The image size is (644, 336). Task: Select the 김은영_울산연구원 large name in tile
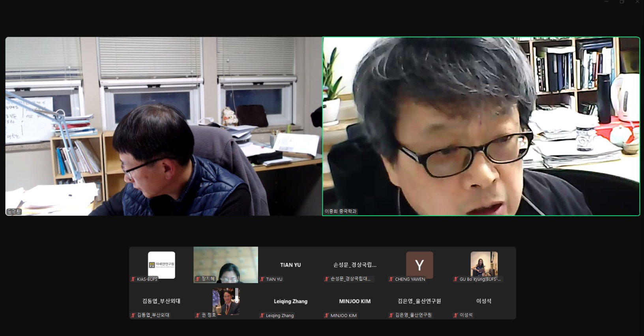coord(419,301)
